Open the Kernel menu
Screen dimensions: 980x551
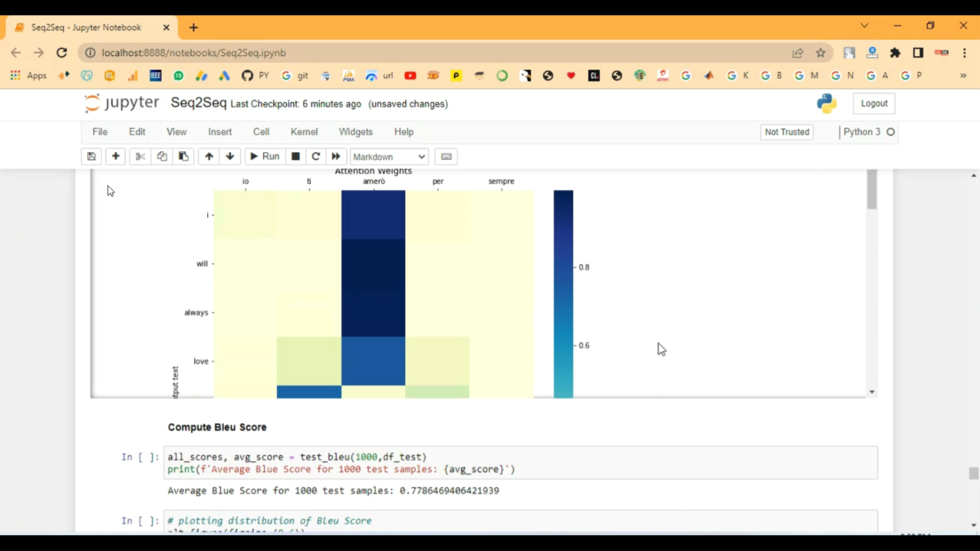coord(304,132)
